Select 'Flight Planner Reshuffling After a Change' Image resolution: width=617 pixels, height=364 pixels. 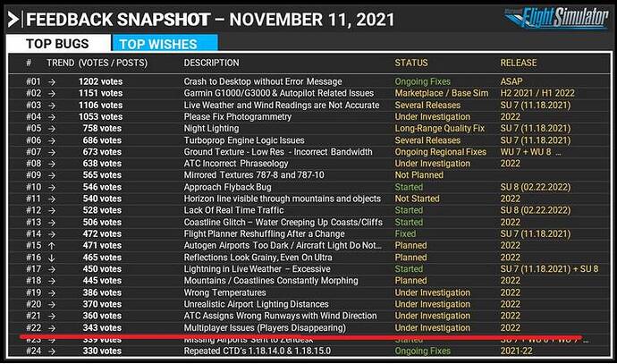264,233
